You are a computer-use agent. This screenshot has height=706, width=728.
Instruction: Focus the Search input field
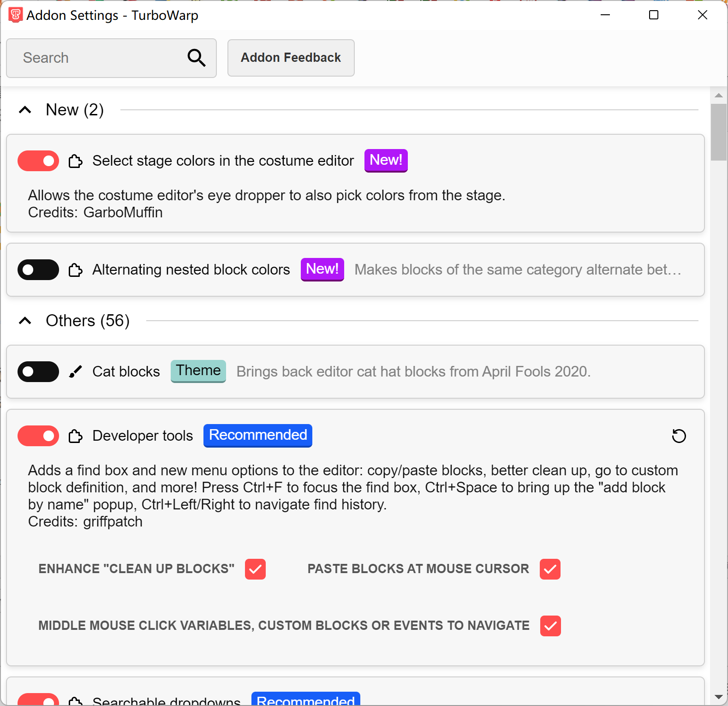(111, 58)
